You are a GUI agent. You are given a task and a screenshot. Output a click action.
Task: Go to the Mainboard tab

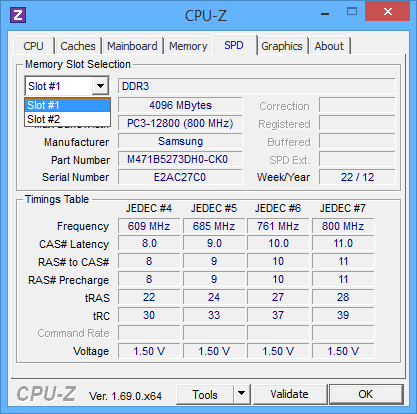[132, 46]
